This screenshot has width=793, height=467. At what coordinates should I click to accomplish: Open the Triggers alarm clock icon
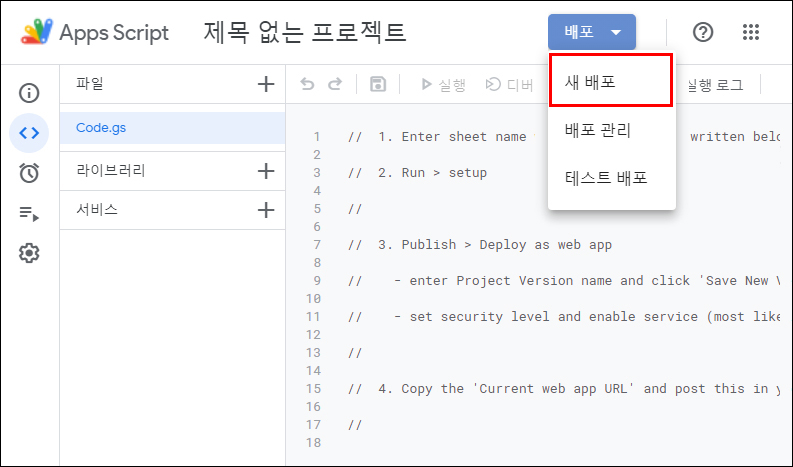[x=29, y=173]
